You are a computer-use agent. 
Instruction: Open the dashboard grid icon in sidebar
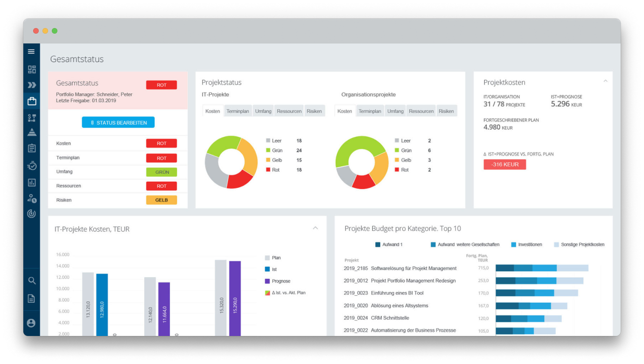32,70
